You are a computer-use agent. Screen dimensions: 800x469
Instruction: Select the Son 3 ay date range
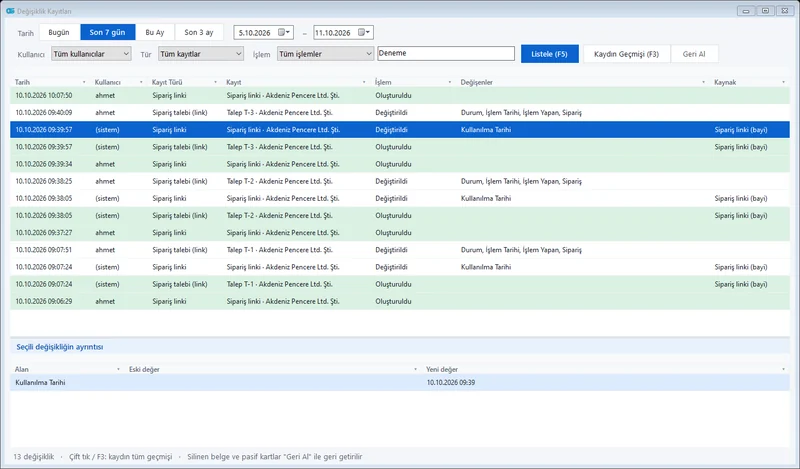click(199, 32)
